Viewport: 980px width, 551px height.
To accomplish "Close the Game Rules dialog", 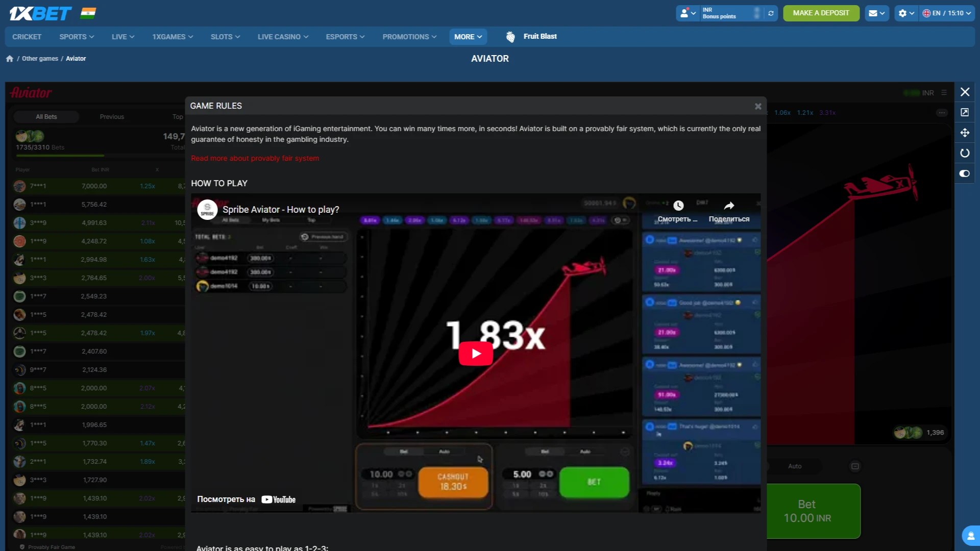I will (758, 106).
